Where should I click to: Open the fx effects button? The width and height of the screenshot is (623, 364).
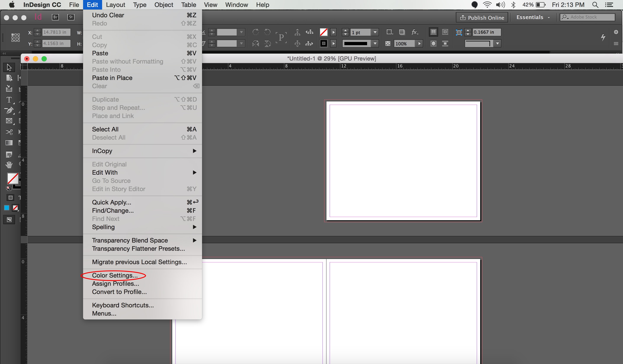click(x=415, y=32)
